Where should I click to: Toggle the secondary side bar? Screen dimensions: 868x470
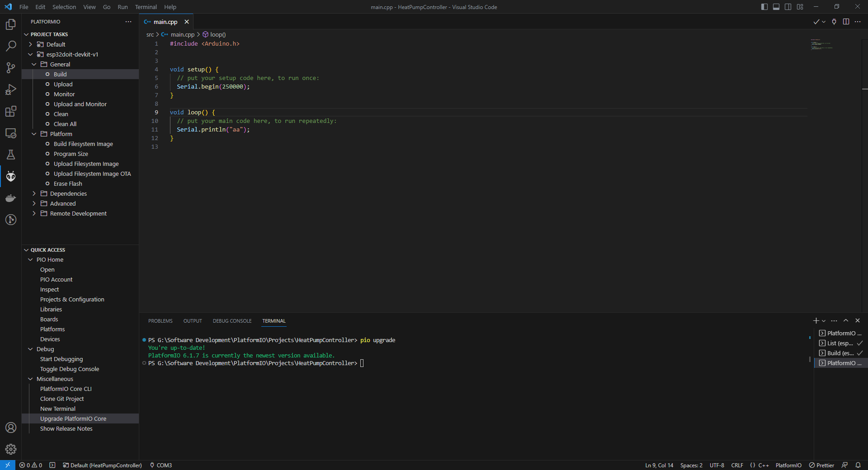tap(788, 7)
